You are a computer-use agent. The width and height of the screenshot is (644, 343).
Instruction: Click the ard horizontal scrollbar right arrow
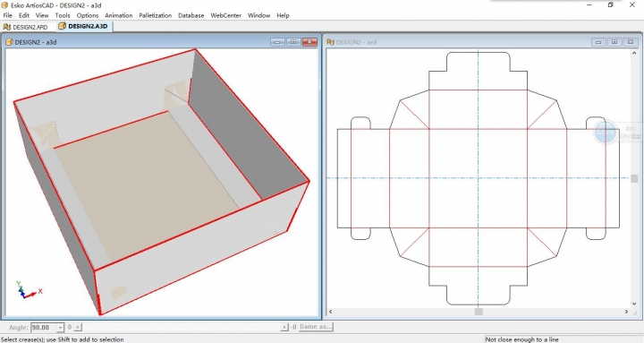click(x=626, y=312)
